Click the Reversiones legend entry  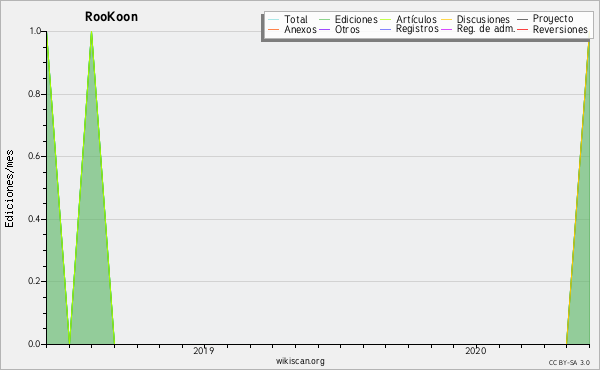pos(560,29)
